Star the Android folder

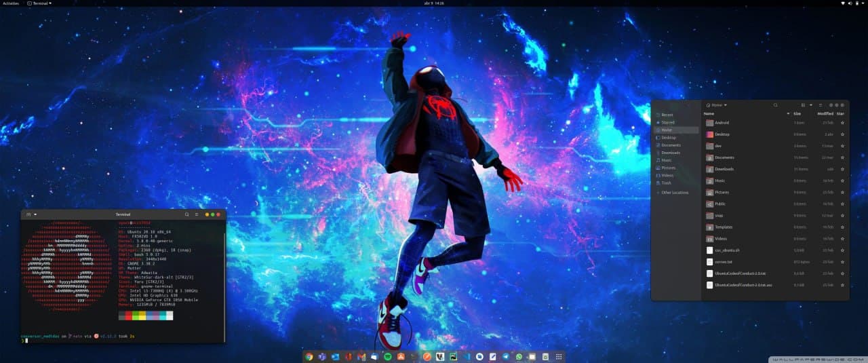842,123
